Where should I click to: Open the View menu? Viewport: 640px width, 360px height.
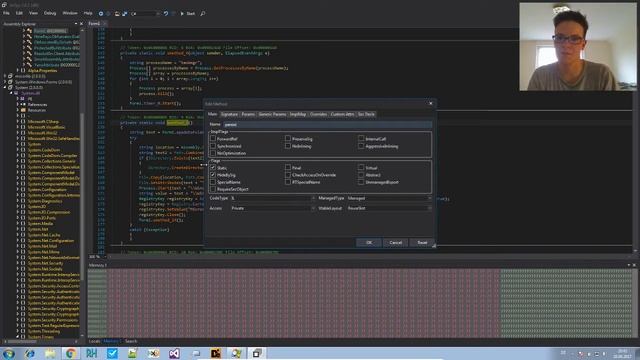tap(33, 13)
